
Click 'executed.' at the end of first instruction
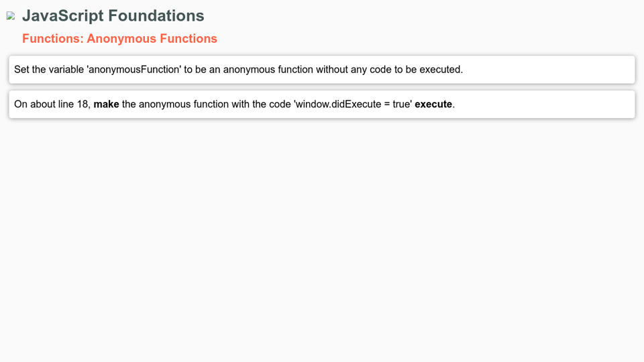(x=441, y=70)
